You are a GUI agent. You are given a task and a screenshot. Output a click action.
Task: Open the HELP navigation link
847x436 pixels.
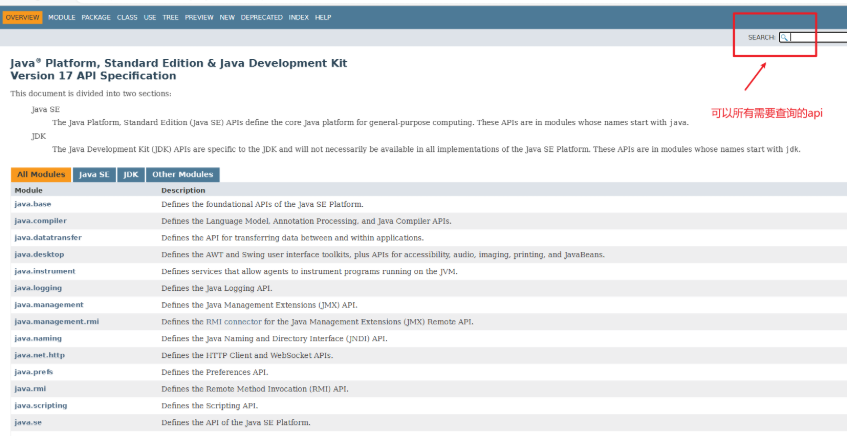point(322,17)
